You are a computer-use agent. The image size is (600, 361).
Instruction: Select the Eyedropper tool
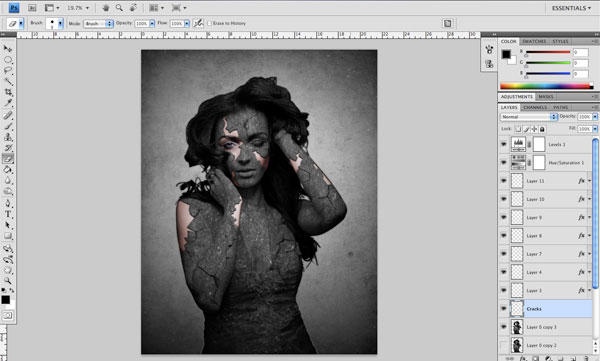coord(8,103)
